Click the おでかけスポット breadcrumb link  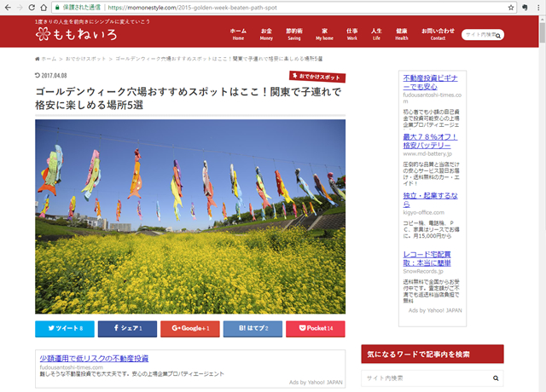tap(85, 59)
